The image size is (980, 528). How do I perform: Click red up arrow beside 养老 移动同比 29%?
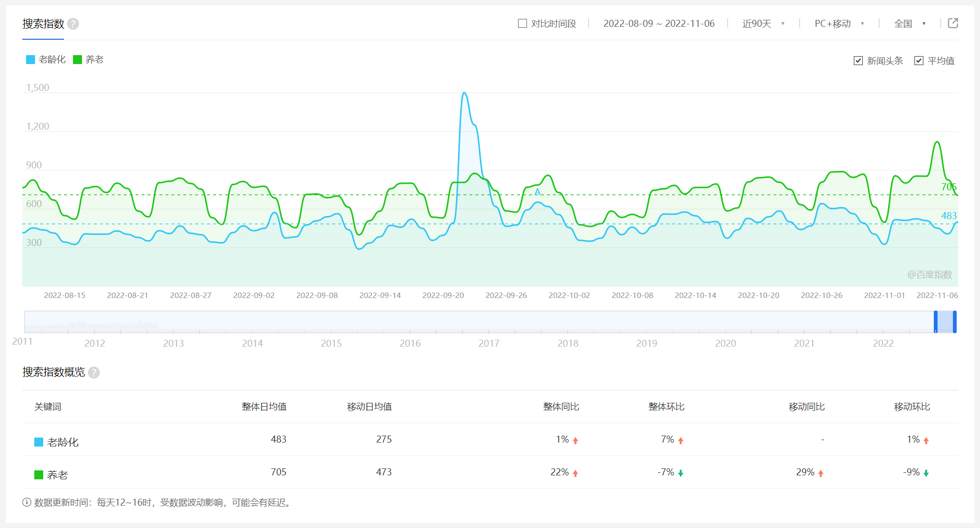pyautogui.click(x=821, y=473)
